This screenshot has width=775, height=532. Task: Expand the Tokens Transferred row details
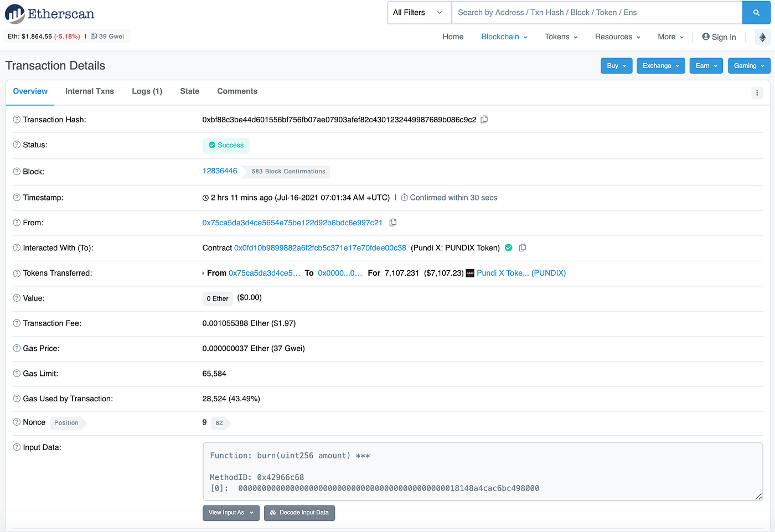(204, 273)
